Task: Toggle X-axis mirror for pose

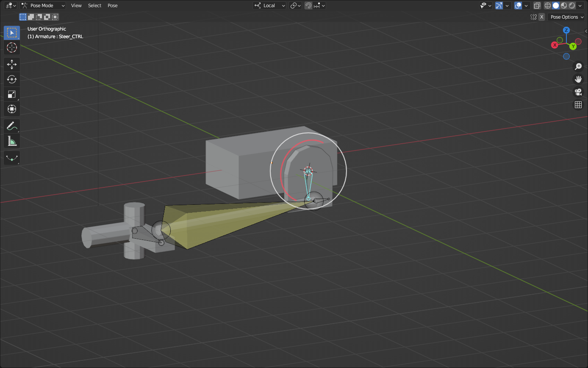Action: (x=541, y=17)
